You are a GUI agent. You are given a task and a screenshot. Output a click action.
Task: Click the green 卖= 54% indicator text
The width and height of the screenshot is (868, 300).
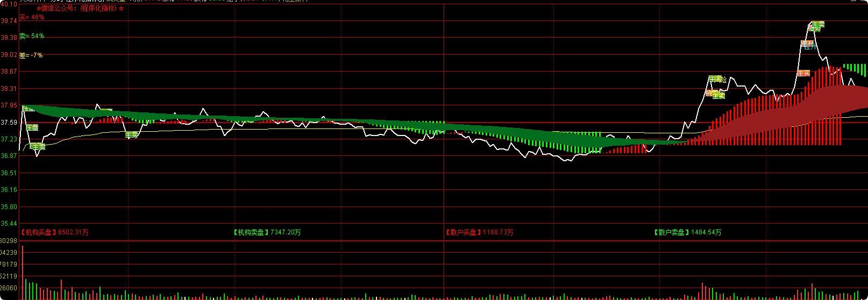[32, 36]
